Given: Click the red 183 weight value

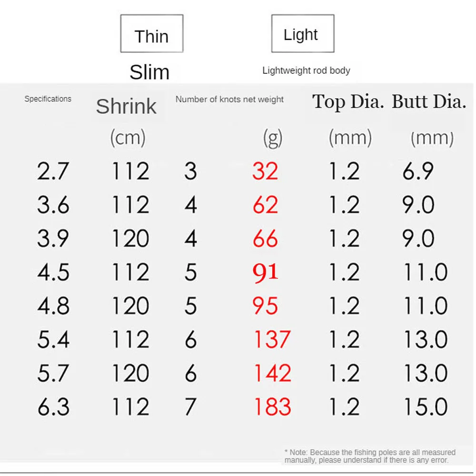Looking at the screenshot, I should click(272, 407).
